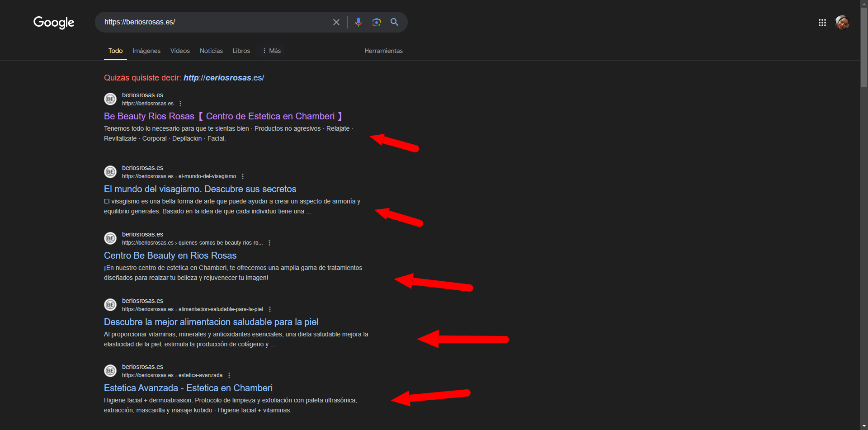
Task: Expand the Más menu
Action: [272, 51]
